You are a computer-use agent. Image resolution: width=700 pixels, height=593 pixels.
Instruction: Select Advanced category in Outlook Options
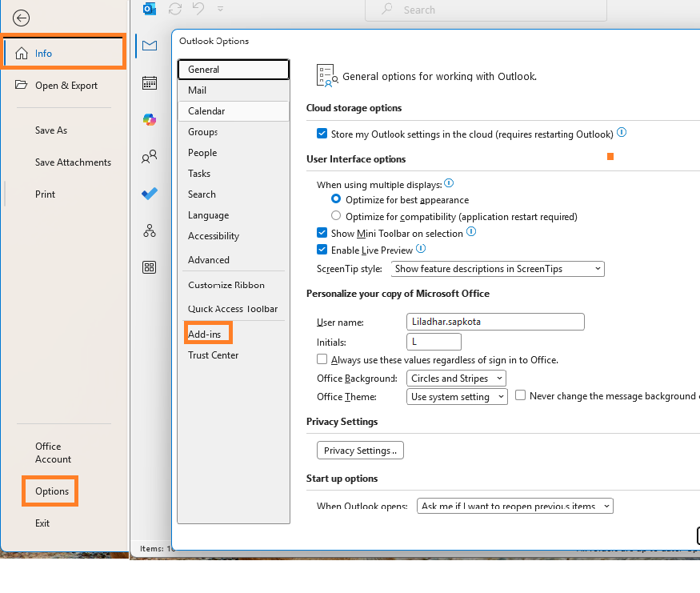click(234, 260)
